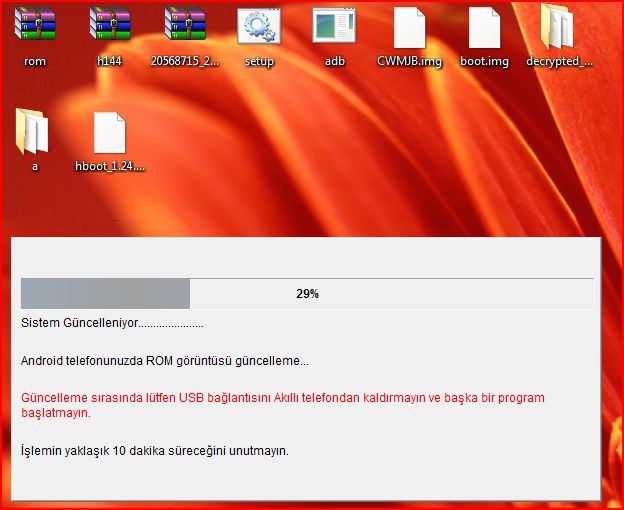Select the boot.img file icon
Image resolution: width=624 pixels, height=510 pixels.
pos(484,27)
